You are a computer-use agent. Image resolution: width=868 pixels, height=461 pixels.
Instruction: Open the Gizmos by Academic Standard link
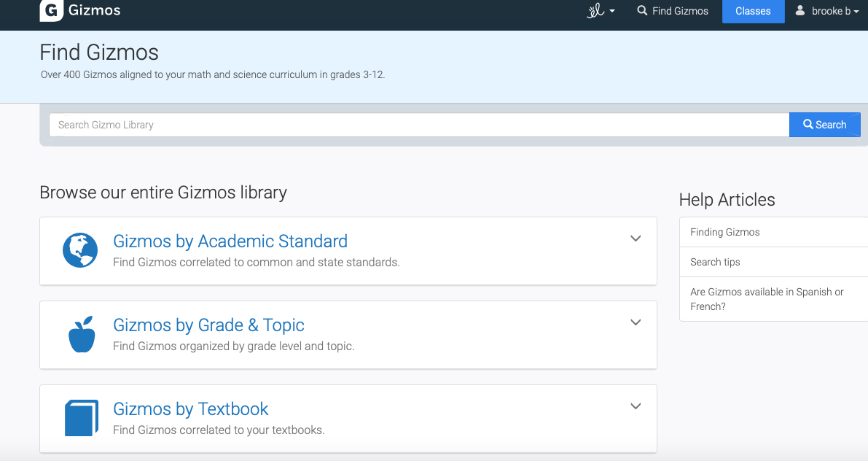(230, 241)
